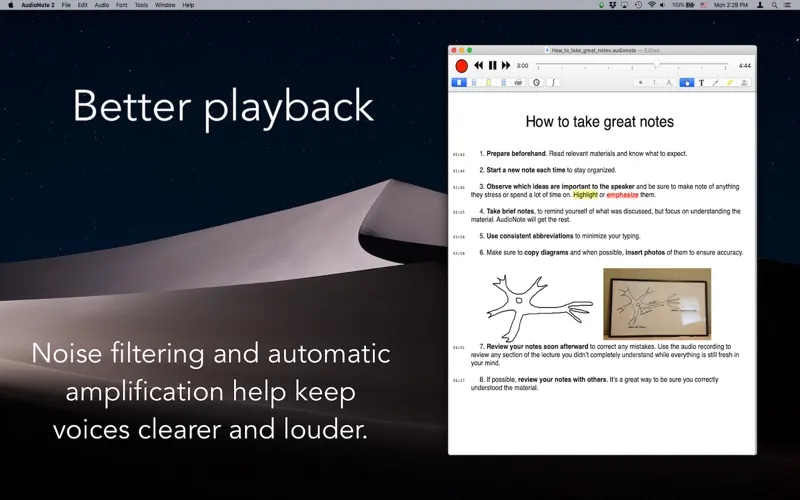The width and height of the screenshot is (800, 500).
Task: Open the AudioNote 2 menu
Action: pos(38,5)
